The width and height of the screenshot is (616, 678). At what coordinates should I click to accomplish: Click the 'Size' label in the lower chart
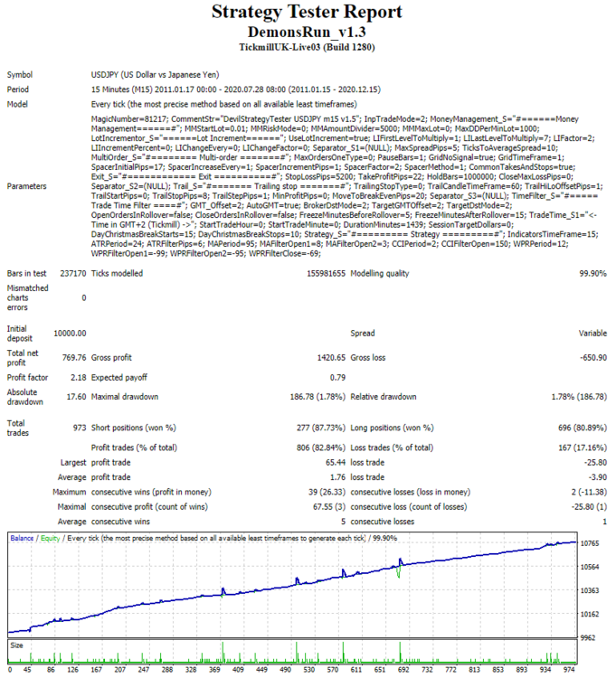[x=16, y=645]
